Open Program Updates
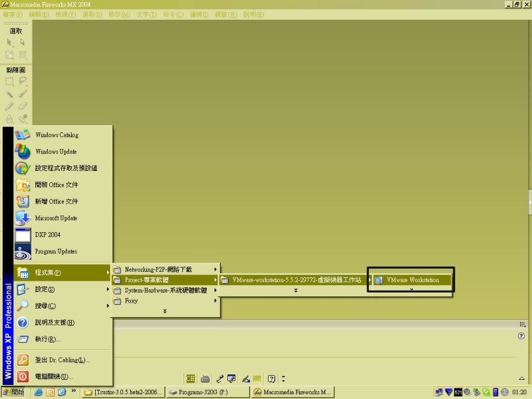 [63, 251]
